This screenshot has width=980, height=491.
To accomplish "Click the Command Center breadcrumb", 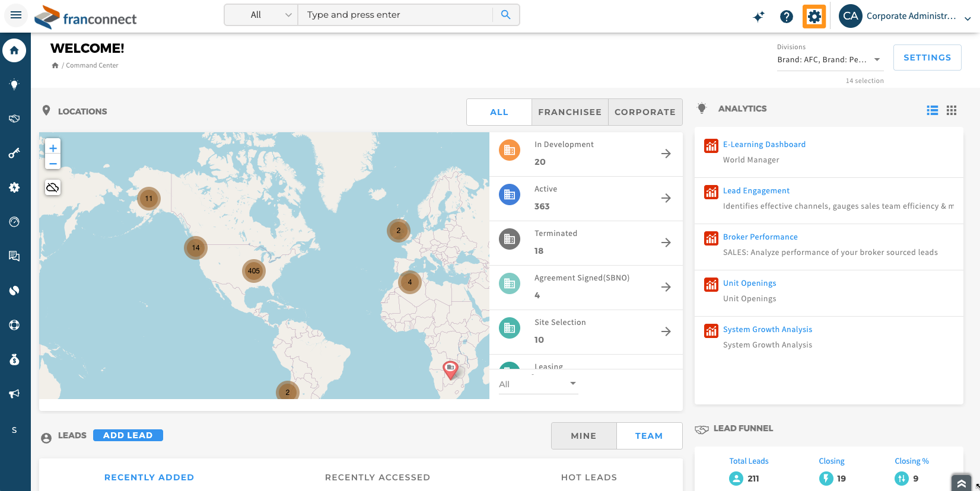I will (92, 65).
